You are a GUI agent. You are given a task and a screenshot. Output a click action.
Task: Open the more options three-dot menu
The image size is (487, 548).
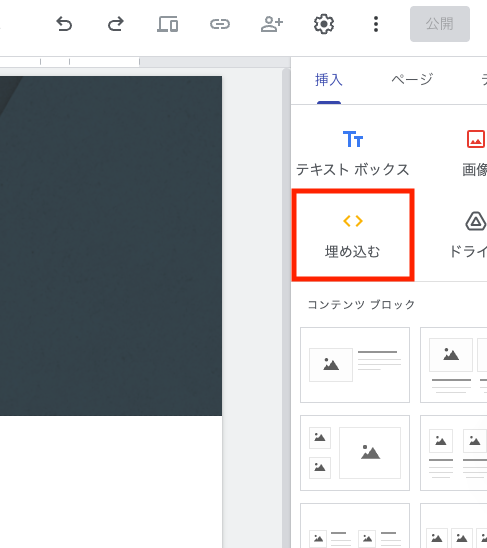[376, 24]
